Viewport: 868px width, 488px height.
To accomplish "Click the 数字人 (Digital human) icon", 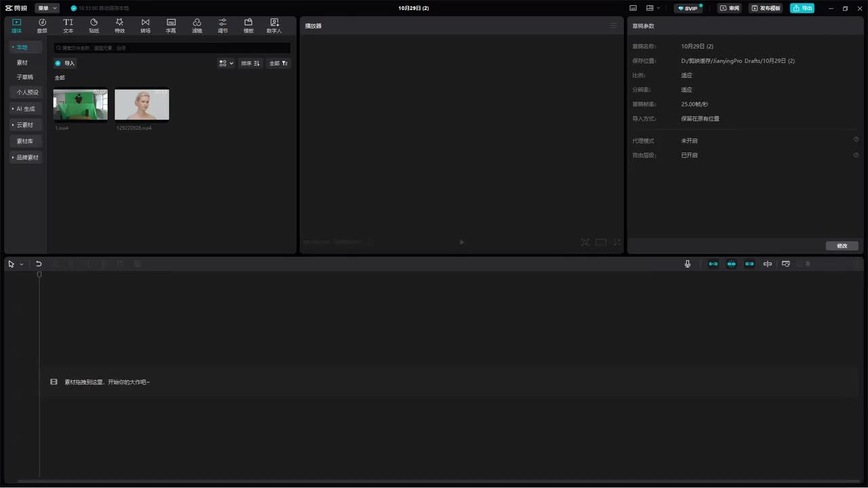I will pyautogui.click(x=274, y=26).
